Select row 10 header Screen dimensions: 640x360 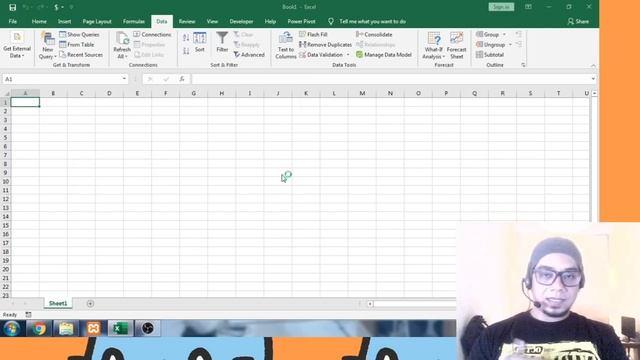pyautogui.click(x=5, y=182)
